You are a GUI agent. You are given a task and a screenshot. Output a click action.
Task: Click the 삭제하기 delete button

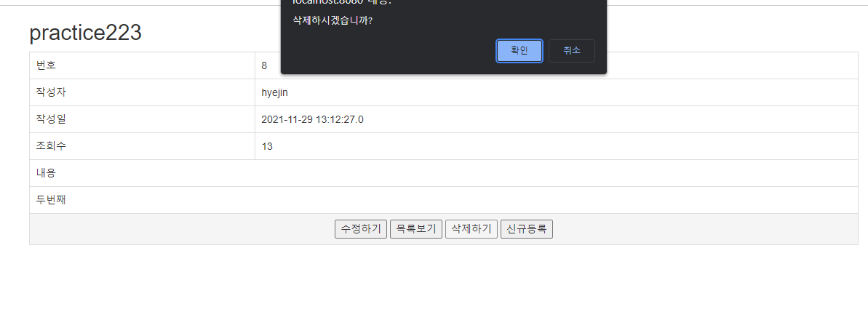(x=471, y=229)
